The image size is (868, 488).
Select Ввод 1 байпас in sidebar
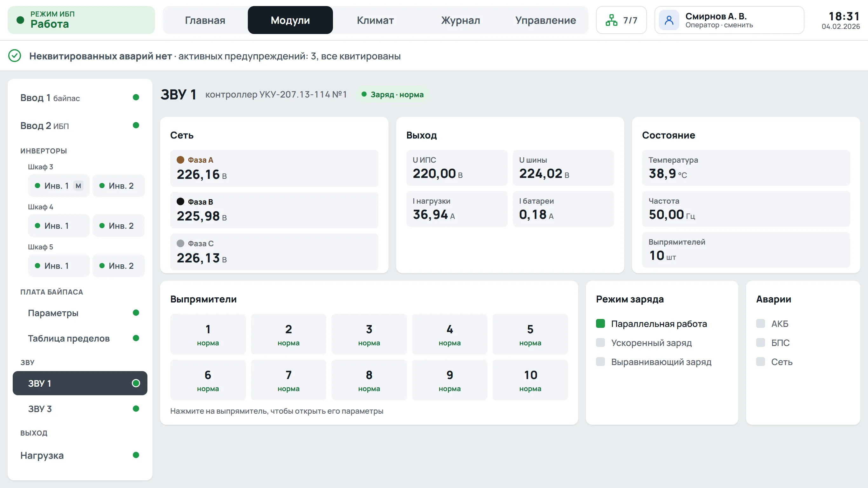click(x=80, y=98)
